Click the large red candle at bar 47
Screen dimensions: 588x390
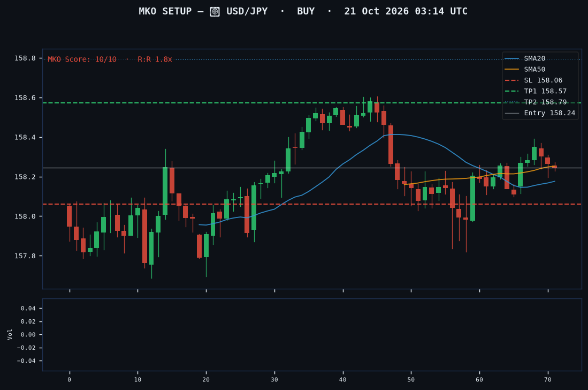(391, 145)
